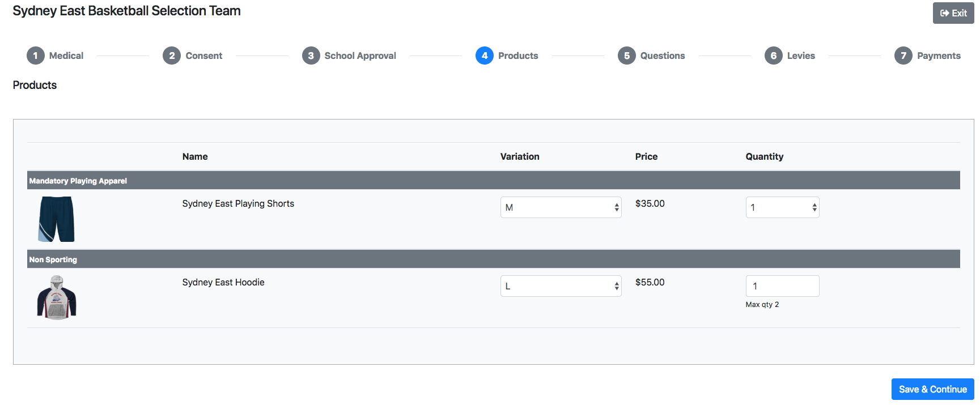
Task: Click the step 7 Payments circle icon
Action: (x=903, y=56)
